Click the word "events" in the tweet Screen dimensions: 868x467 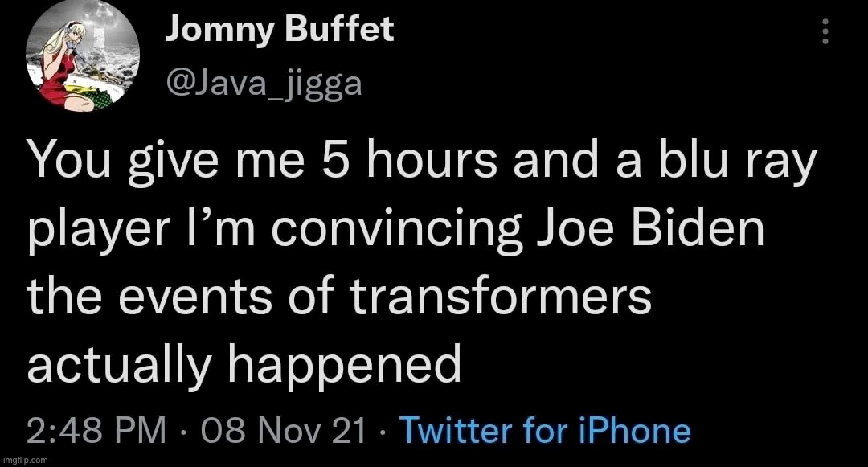198,297
